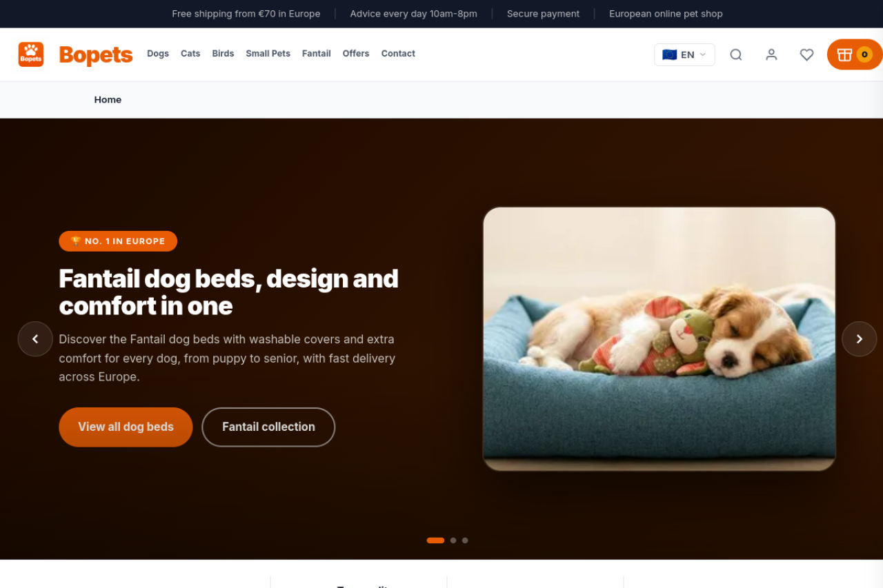883x588 pixels.
Task: Open the search magnifier icon
Action: point(736,54)
